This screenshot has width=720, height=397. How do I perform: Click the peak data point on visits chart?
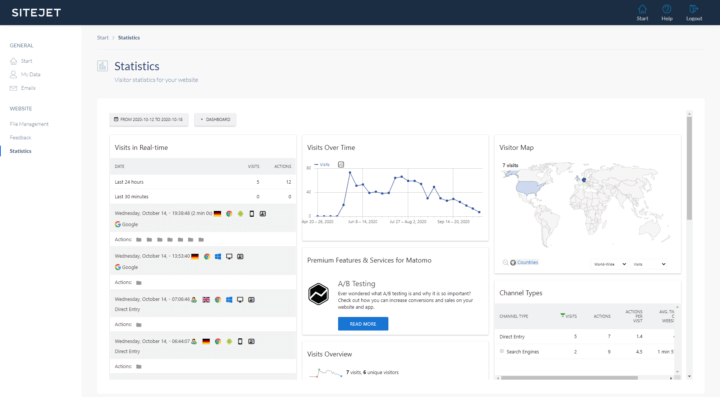click(x=350, y=173)
